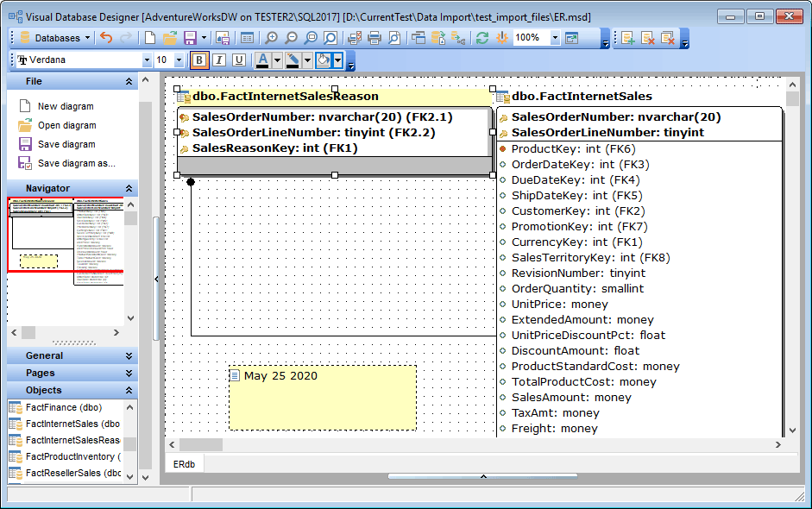This screenshot has height=509, width=812.
Task: Click the Print diagram printer icon
Action: pos(375,38)
